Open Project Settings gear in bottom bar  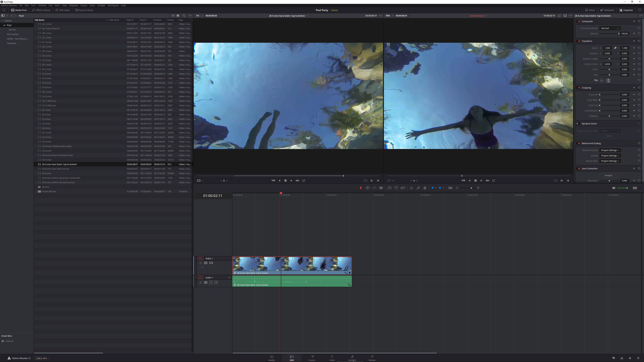pyautogui.click(x=638, y=358)
